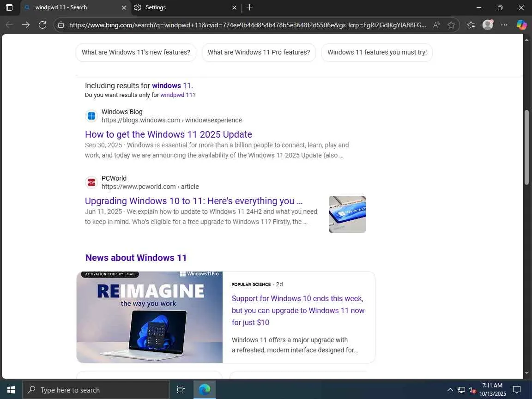Open "News about Windows 11" heading link

tap(136, 258)
